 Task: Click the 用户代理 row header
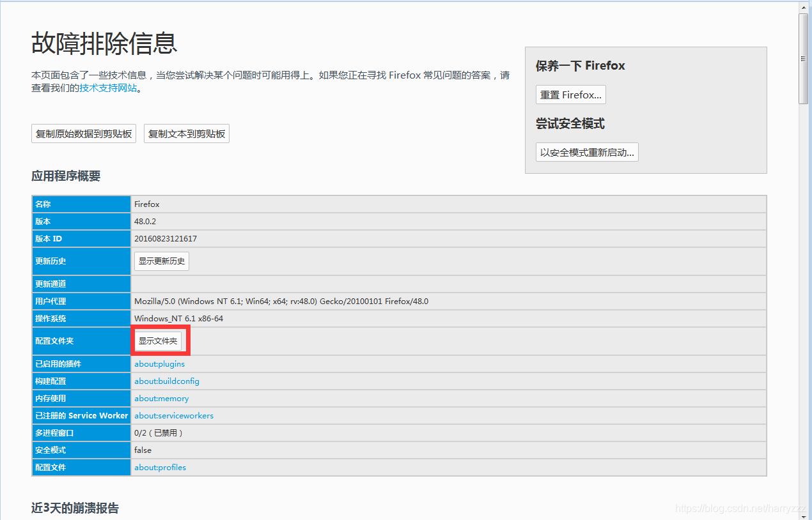[x=82, y=301]
